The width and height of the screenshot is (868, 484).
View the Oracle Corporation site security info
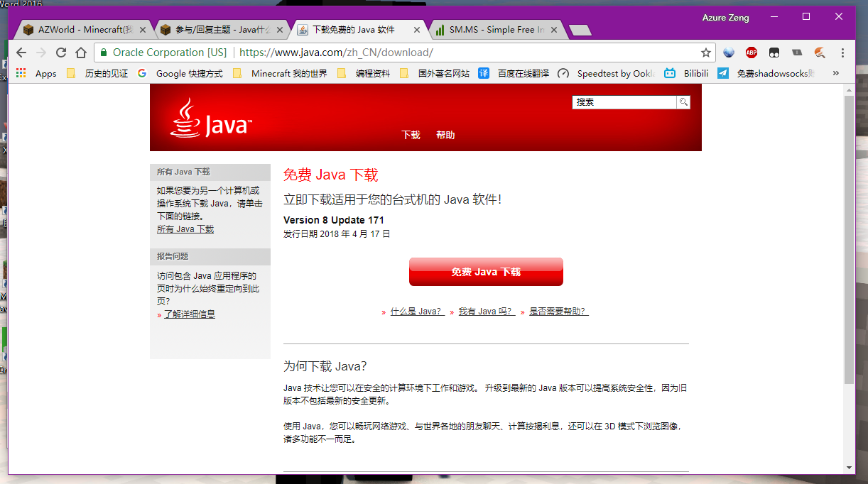[x=163, y=53]
